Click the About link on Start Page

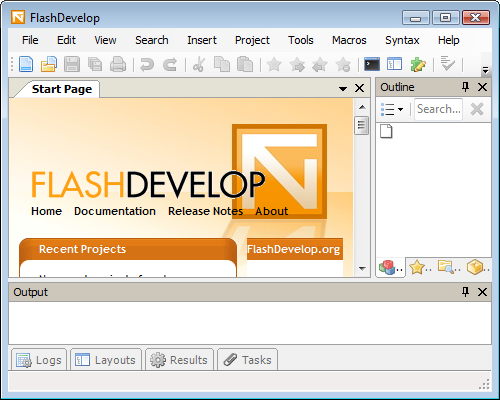point(272,211)
